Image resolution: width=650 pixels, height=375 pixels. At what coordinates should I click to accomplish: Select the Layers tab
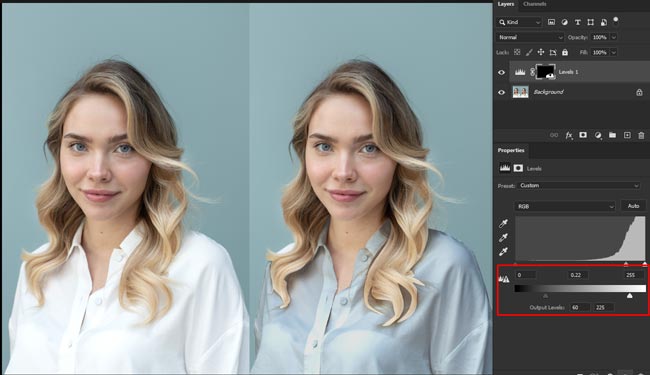[506, 4]
